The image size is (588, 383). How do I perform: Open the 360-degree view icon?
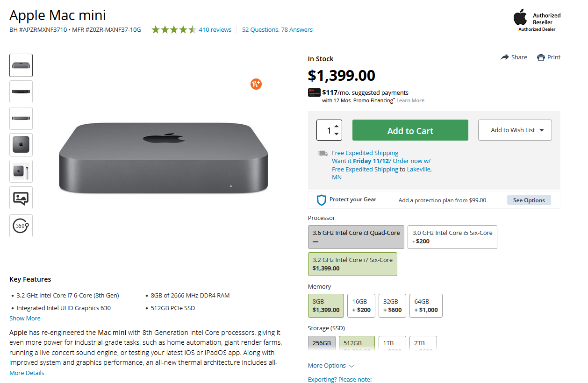tap(21, 226)
